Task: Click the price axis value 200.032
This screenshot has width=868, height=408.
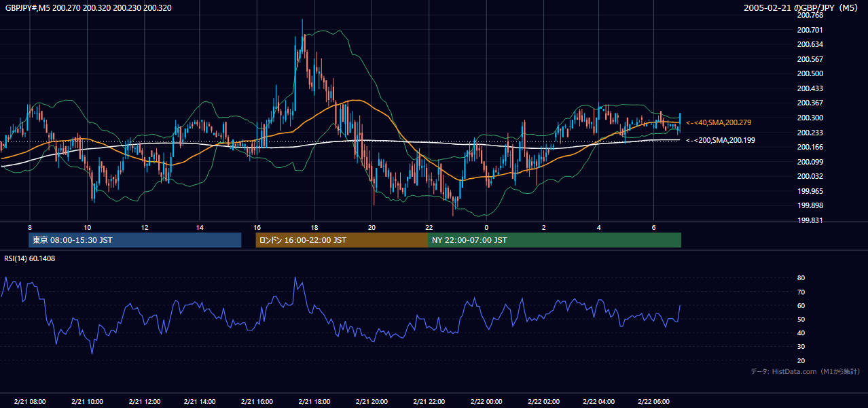Action: (811, 176)
